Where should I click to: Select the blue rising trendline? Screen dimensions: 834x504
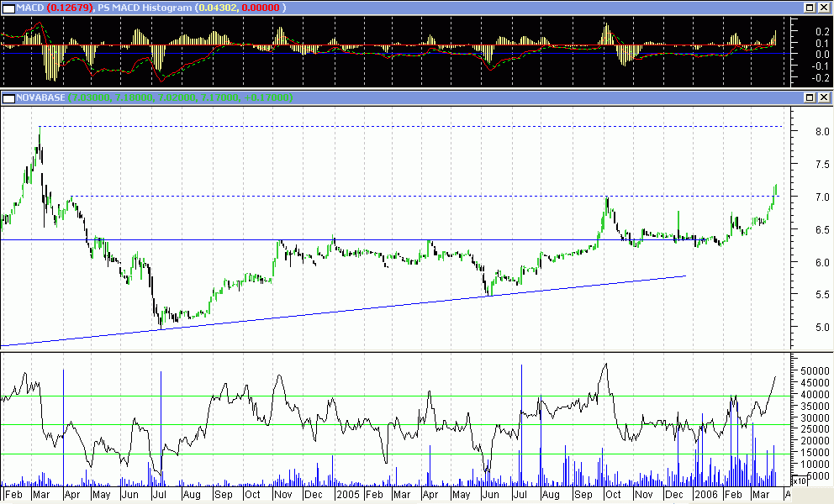pos(336,311)
